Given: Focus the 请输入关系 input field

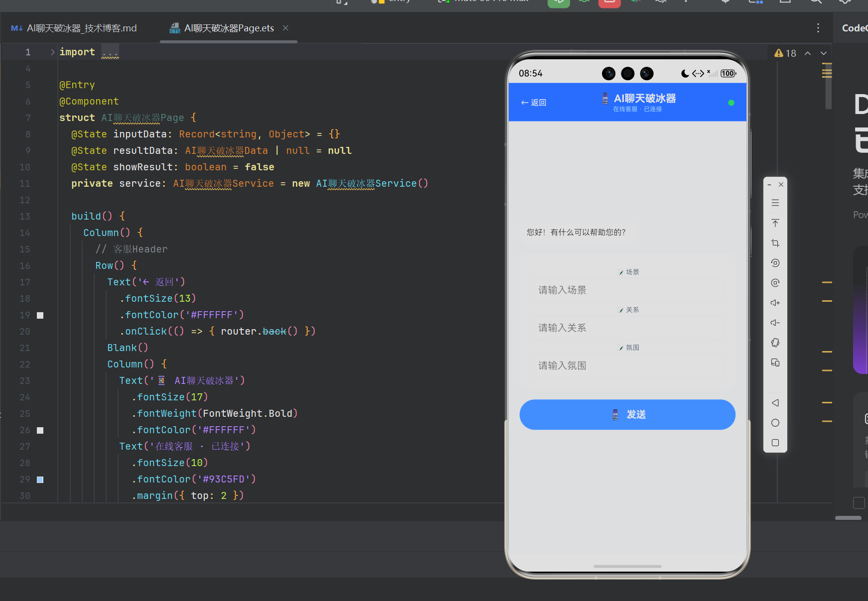Looking at the screenshot, I should [627, 328].
